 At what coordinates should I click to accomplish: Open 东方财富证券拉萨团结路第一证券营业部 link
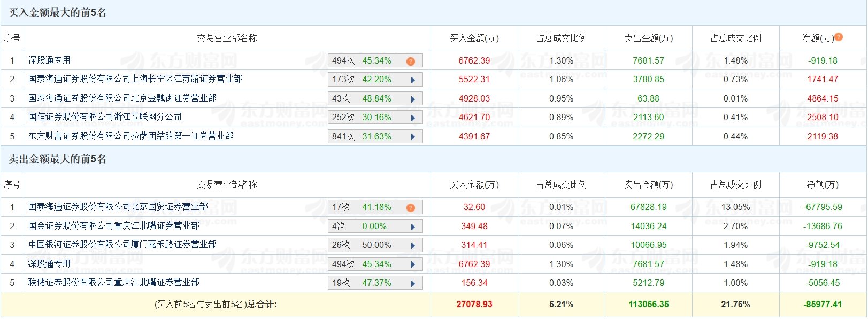click(130, 136)
